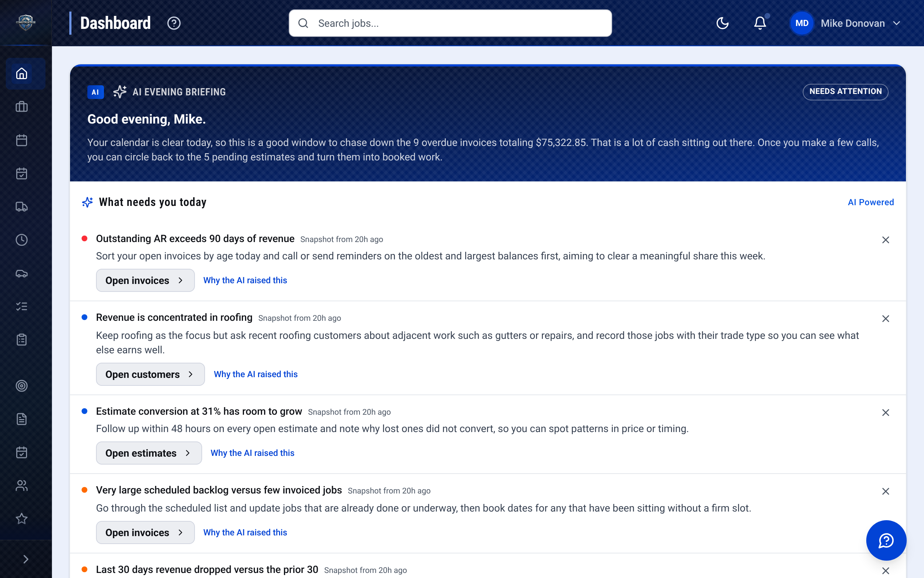The height and width of the screenshot is (578, 924).
Task: See why the AI raised estimate conversion
Action: tap(252, 453)
